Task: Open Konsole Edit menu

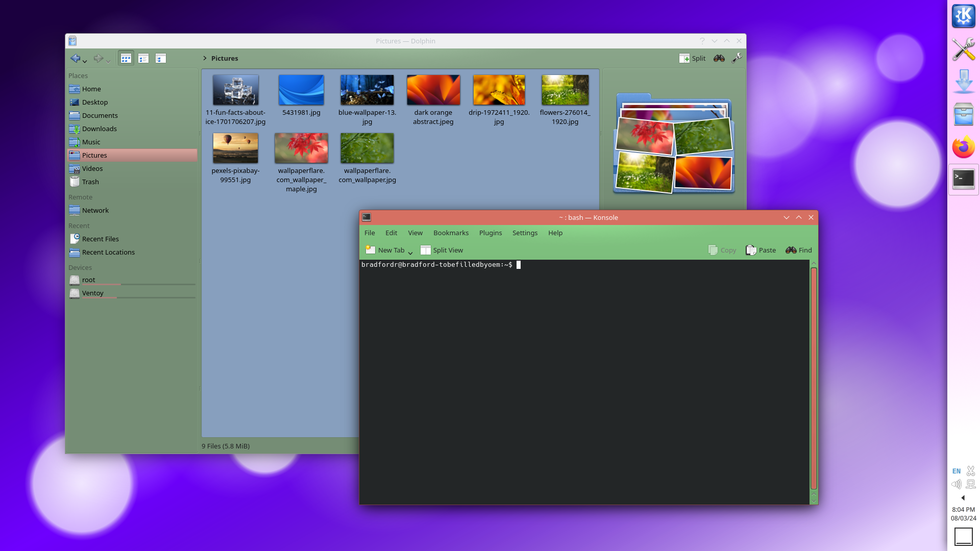Action: click(391, 233)
